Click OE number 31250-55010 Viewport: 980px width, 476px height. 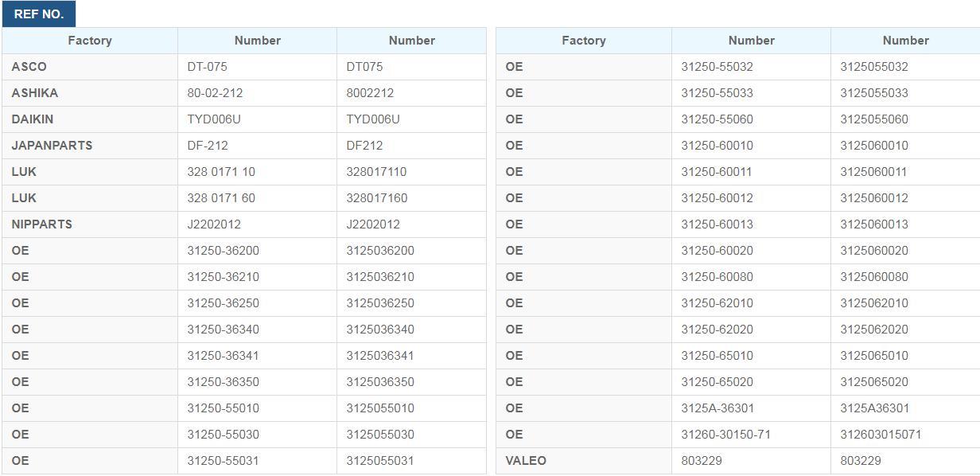(x=223, y=408)
